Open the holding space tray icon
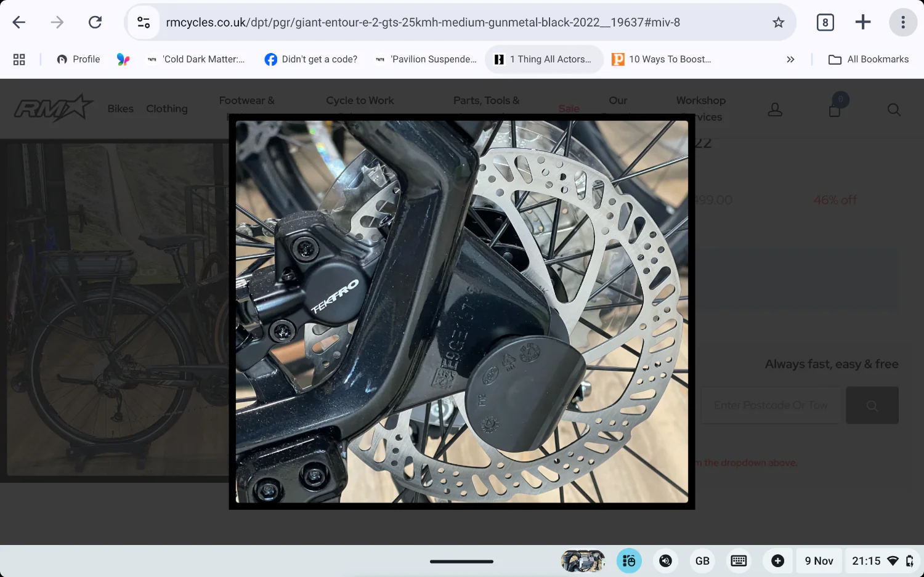Screen dimensions: 924x577 [x=629, y=561]
